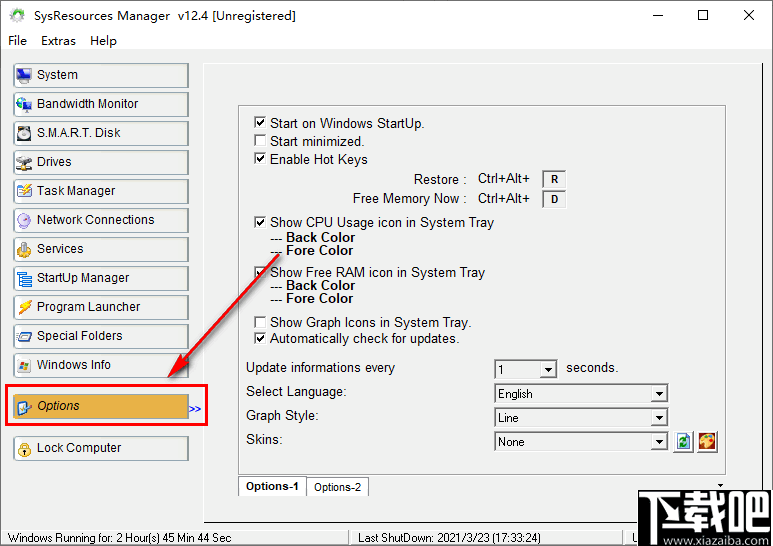This screenshot has width=773, height=546.
Task: Open the Extras menu
Action: [x=58, y=41]
